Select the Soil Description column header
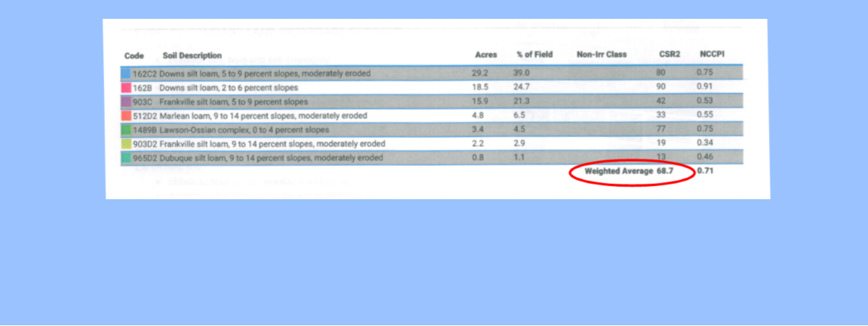This screenshot has height=326, width=868. point(192,56)
